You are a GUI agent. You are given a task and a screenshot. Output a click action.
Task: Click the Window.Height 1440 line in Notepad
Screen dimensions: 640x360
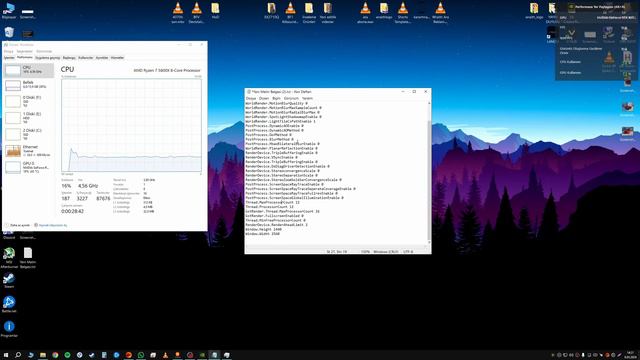pyautogui.click(x=263, y=229)
